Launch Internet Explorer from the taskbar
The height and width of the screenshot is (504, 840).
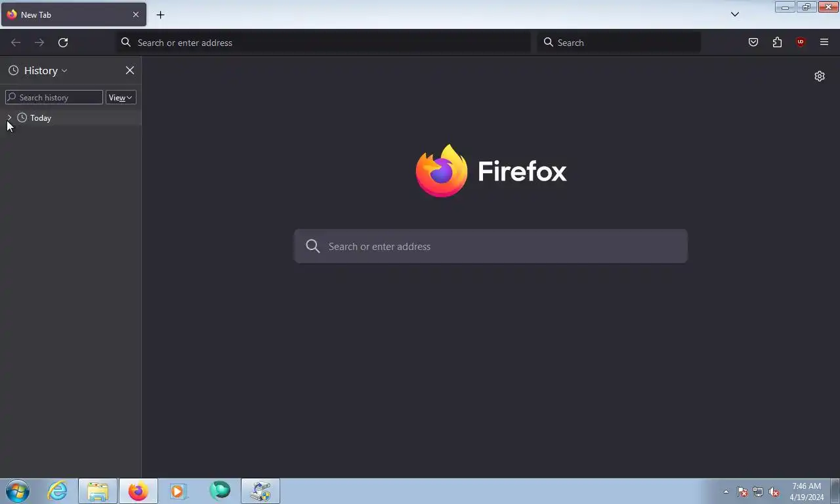(x=58, y=491)
